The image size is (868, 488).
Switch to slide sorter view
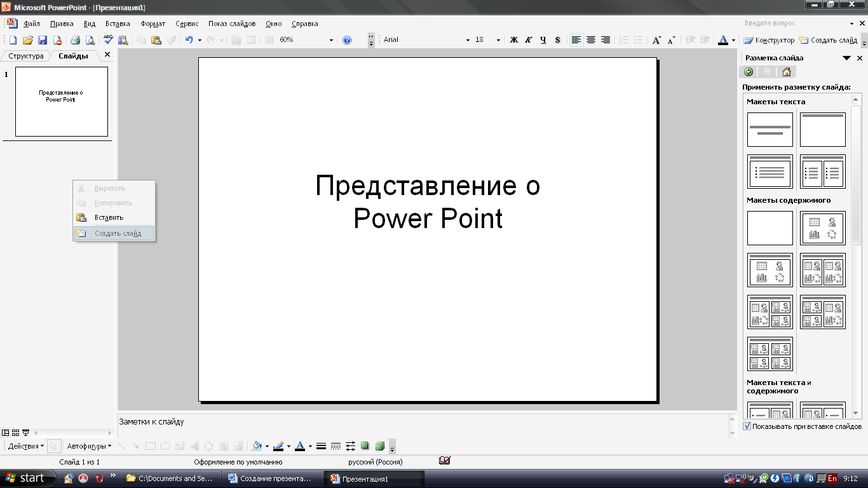point(16,432)
